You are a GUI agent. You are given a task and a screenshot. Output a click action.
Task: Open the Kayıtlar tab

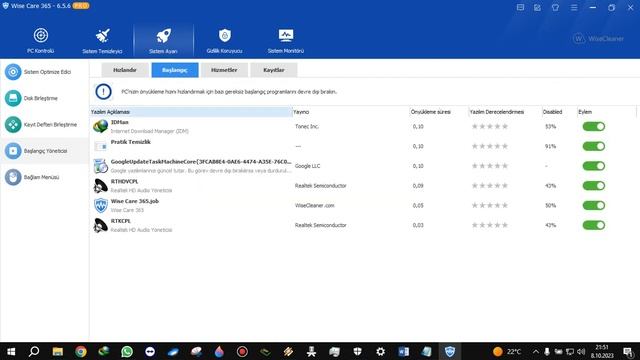click(273, 70)
